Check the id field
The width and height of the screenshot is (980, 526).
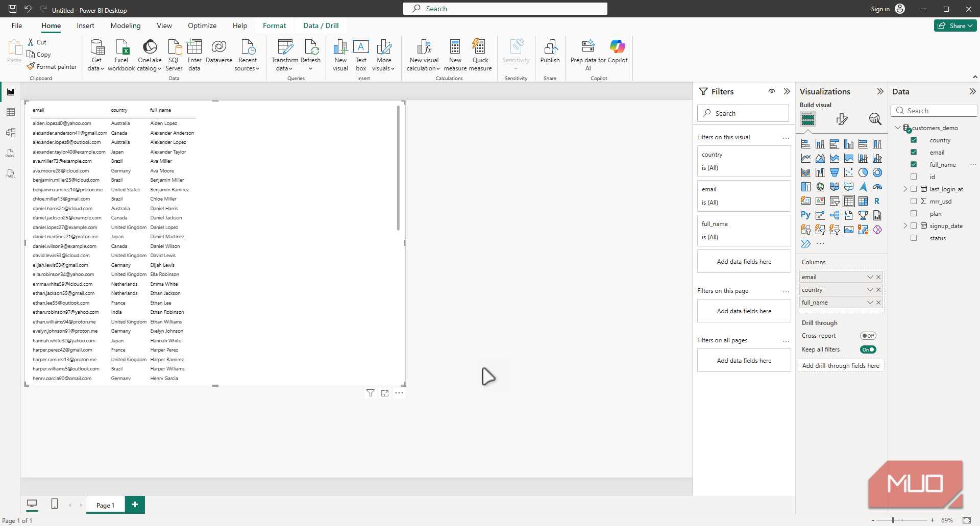(914, 177)
